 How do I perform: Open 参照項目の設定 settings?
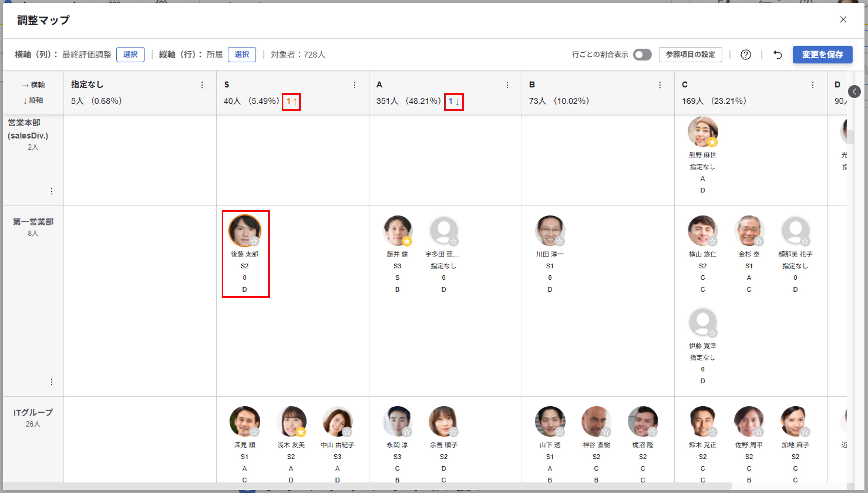coord(690,55)
